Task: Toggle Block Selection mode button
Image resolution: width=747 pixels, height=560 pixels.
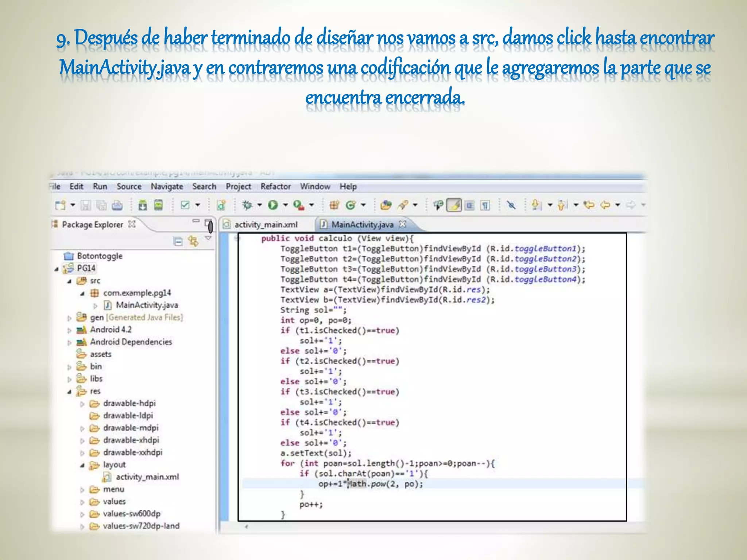Action: 470,206
